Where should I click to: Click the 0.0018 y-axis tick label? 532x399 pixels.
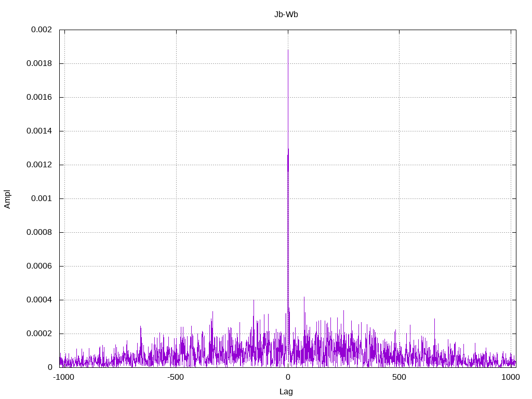39,63
